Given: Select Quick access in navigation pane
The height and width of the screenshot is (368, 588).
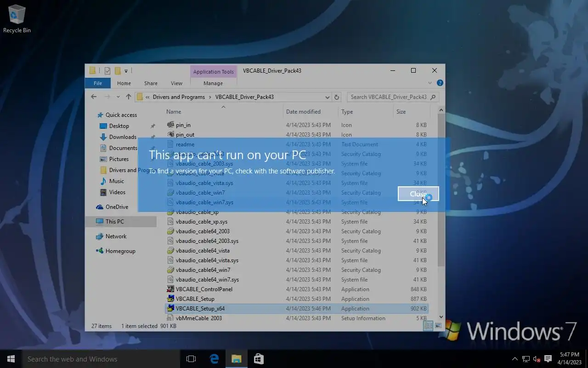Looking at the screenshot, I should pyautogui.click(x=121, y=115).
